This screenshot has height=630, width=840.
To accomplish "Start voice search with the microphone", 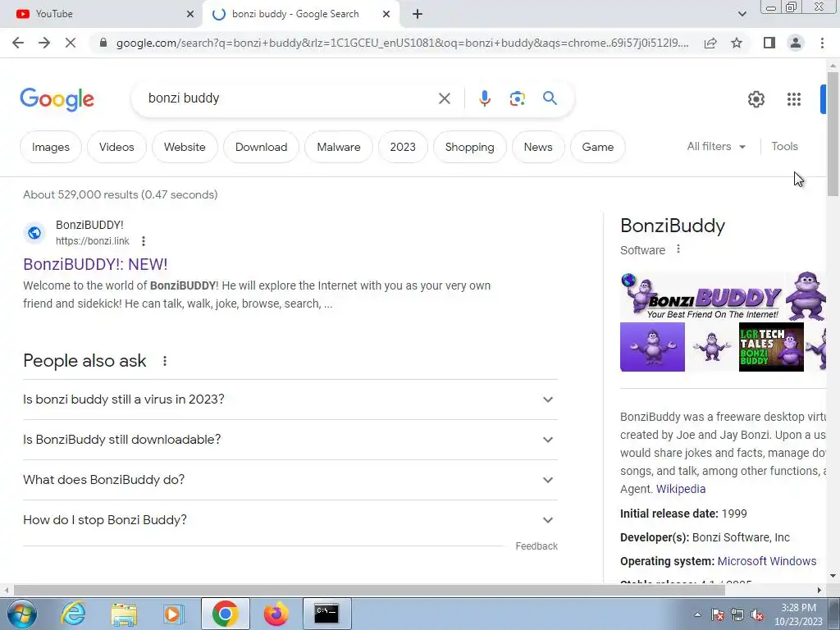I will coord(484,98).
